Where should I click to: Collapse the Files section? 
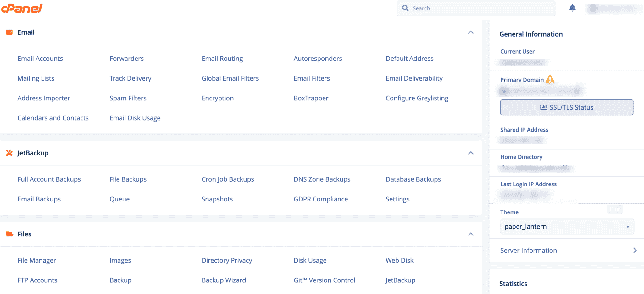(x=471, y=234)
